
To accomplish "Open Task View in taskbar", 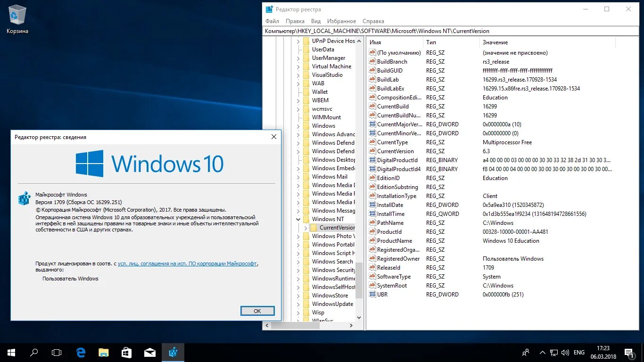I will pyautogui.click(x=57, y=352).
